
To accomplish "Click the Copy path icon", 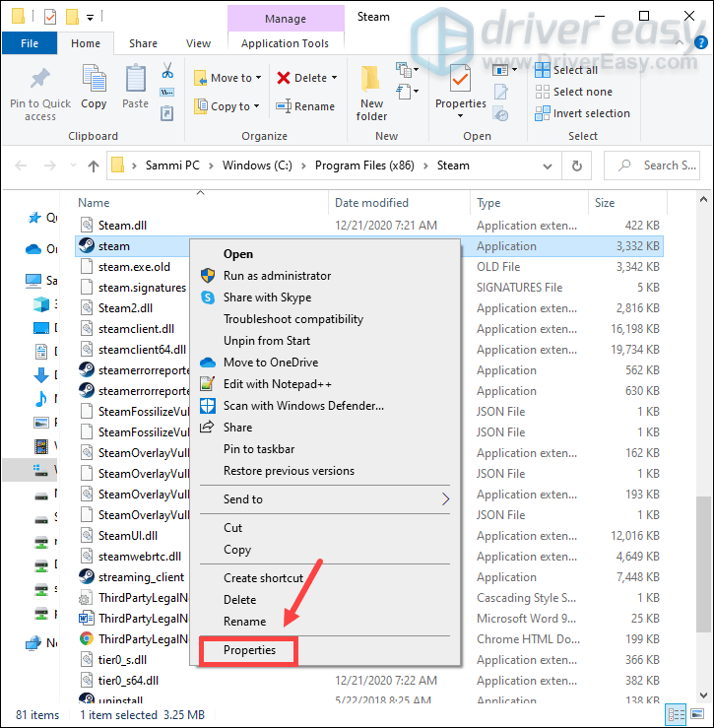I will pyautogui.click(x=167, y=92).
